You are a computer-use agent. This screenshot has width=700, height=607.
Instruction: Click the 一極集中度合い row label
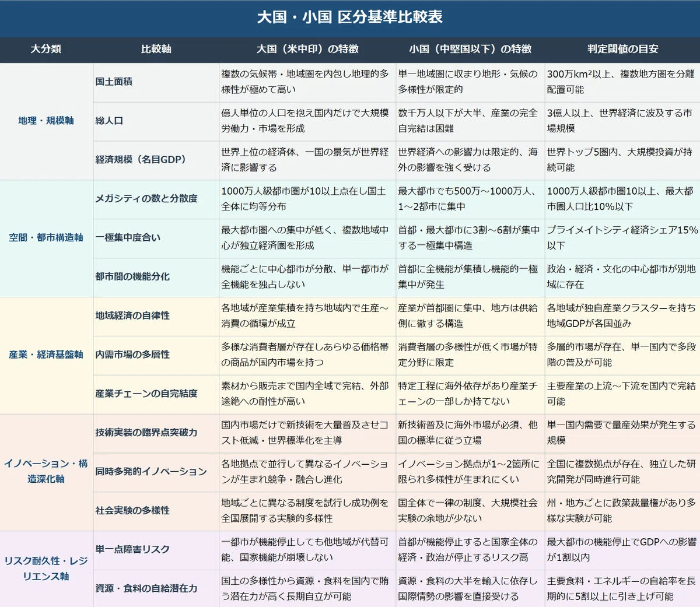(128, 237)
